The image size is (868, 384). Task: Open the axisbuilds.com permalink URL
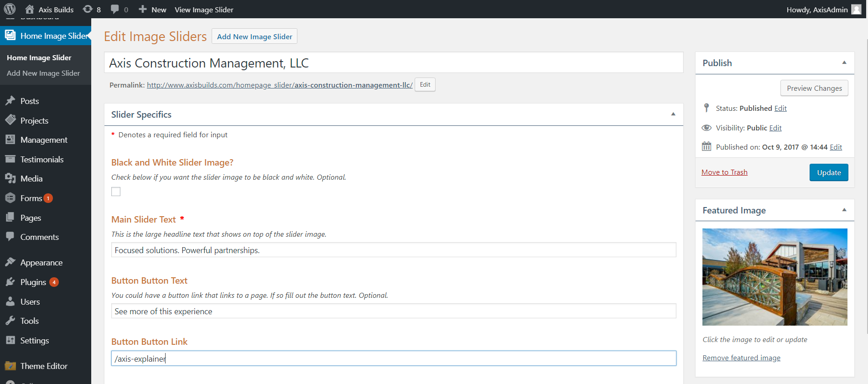click(280, 85)
